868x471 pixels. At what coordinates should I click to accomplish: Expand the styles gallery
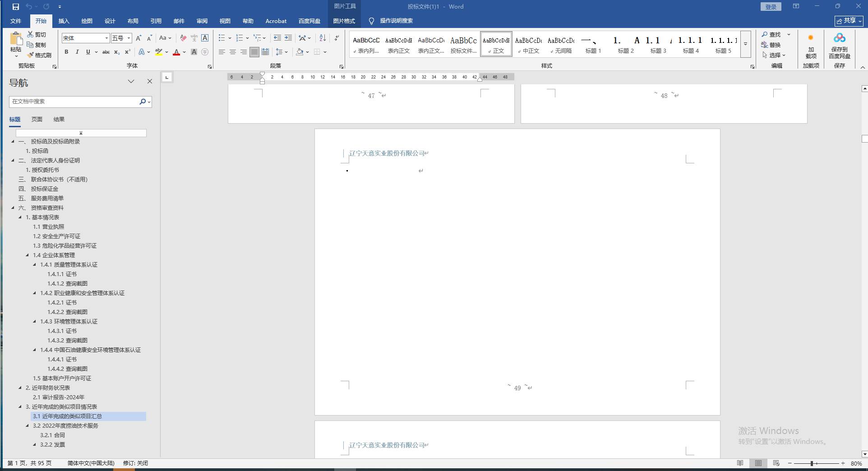746,44
